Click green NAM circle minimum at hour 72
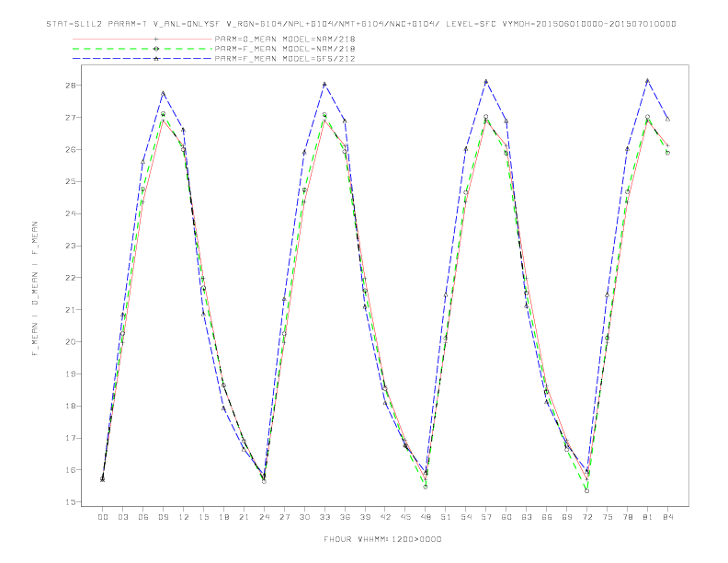 pos(586,490)
